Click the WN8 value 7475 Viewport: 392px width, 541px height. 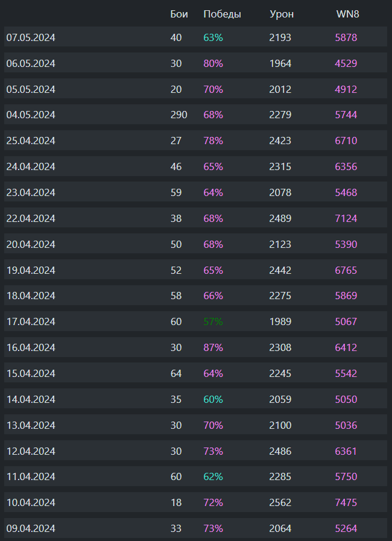pos(346,502)
